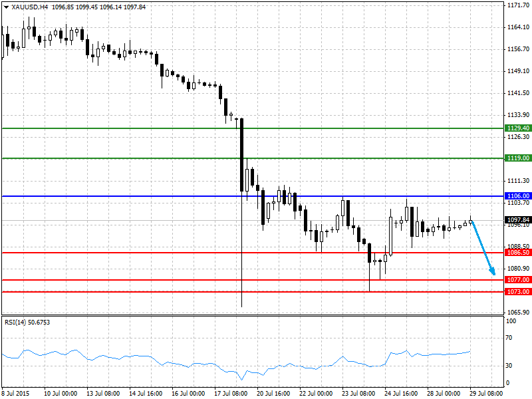Select the 1119.00 green price label

click(x=518, y=158)
